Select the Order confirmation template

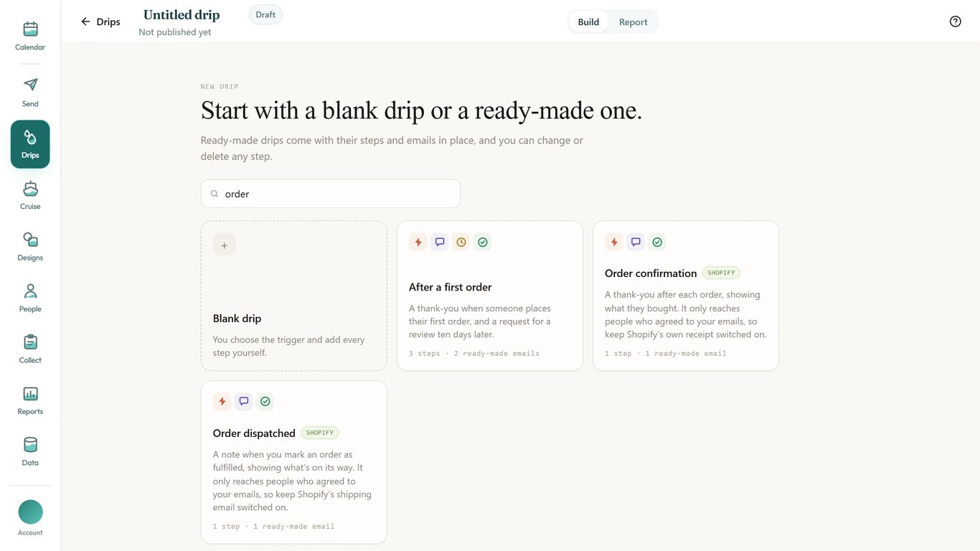pos(686,296)
